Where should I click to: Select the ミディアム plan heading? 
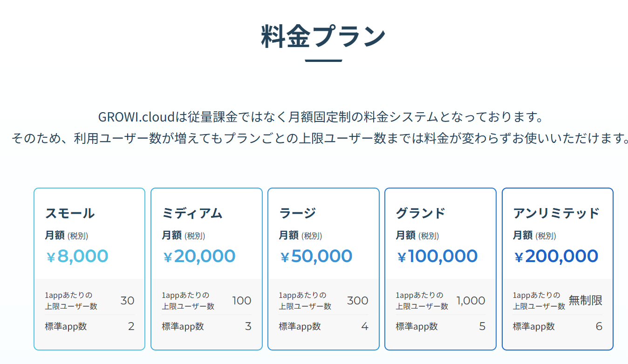[x=192, y=213]
